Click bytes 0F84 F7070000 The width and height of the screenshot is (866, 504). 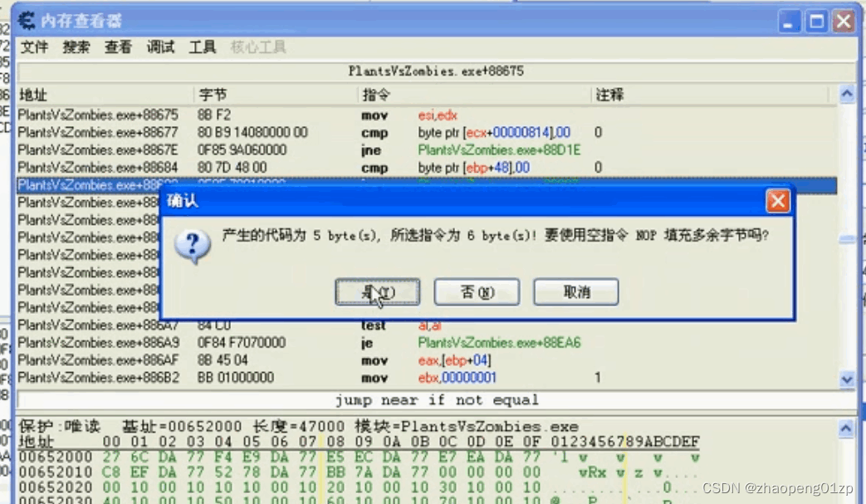tap(242, 343)
